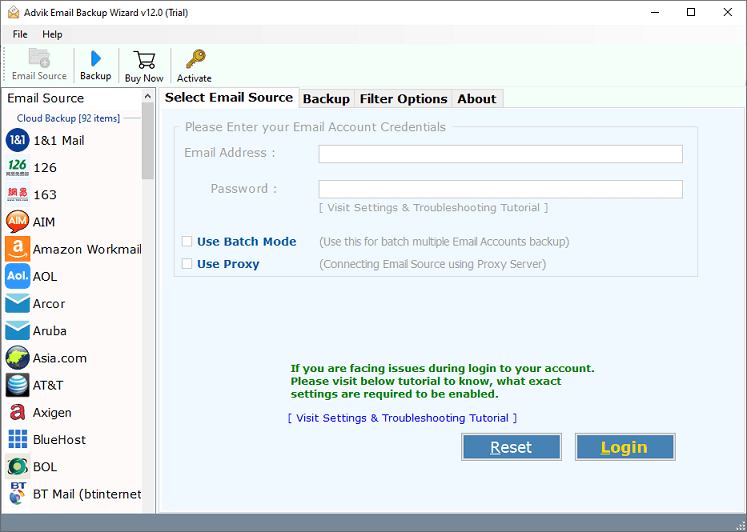Image resolution: width=747 pixels, height=532 pixels.
Task: Click the Email Address input field
Action: 501,154
